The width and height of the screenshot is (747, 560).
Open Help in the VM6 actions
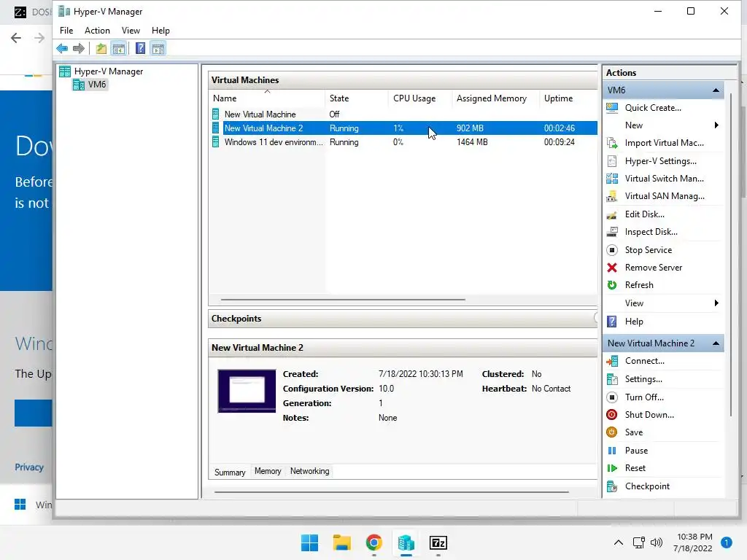[x=634, y=322]
